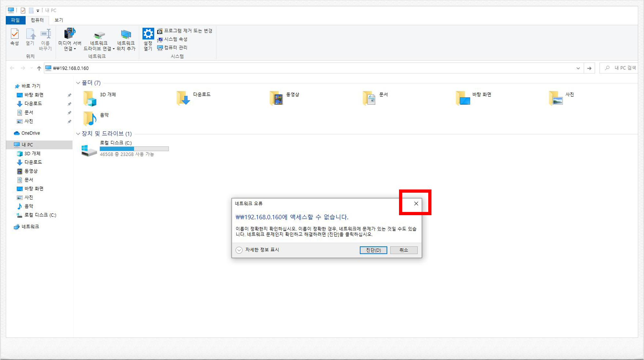Open the 파일 menu tab
Image resolution: width=644 pixels, height=360 pixels.
(15, 20)
